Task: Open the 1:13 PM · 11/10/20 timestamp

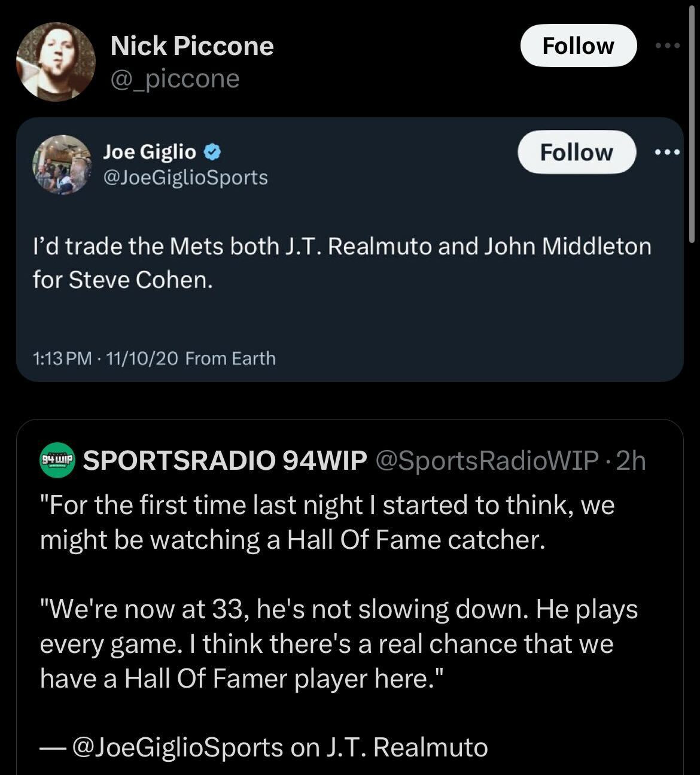Action: tap(105, 358)
